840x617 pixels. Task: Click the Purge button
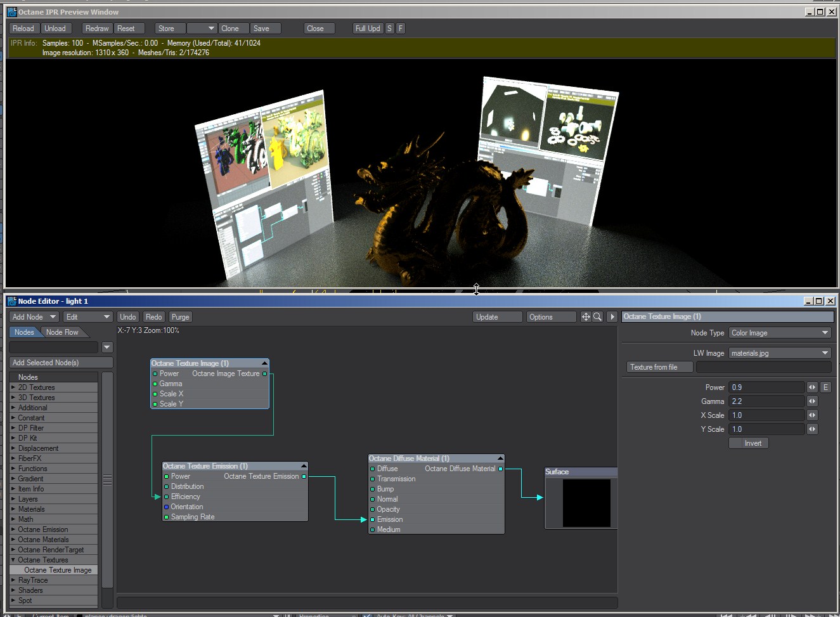tap(180, 317)
